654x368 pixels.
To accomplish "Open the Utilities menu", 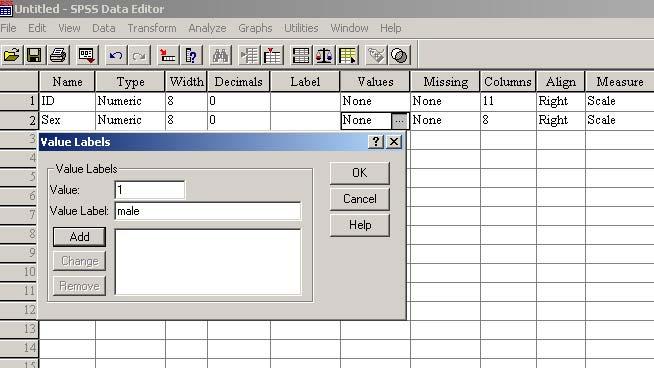I will coord(301,28).
